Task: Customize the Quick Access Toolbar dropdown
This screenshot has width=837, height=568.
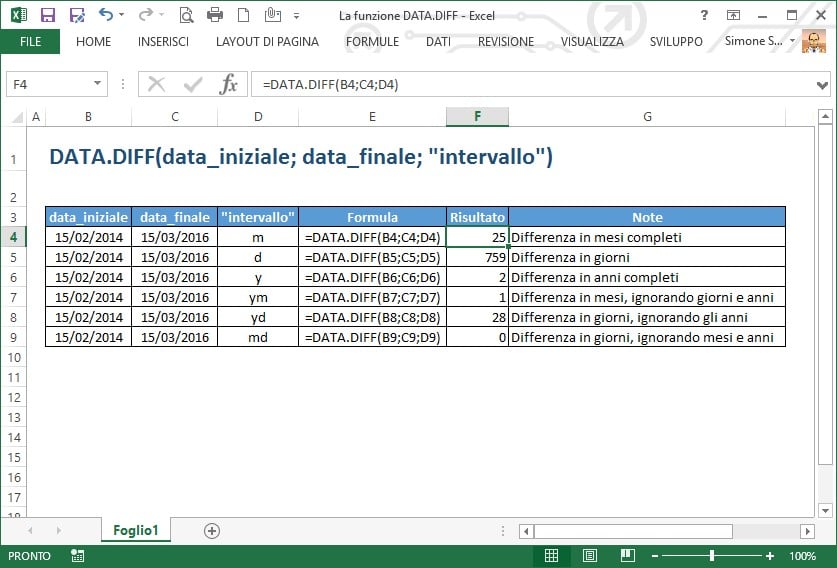Action: pyautogui.click(x=296, y=15)
